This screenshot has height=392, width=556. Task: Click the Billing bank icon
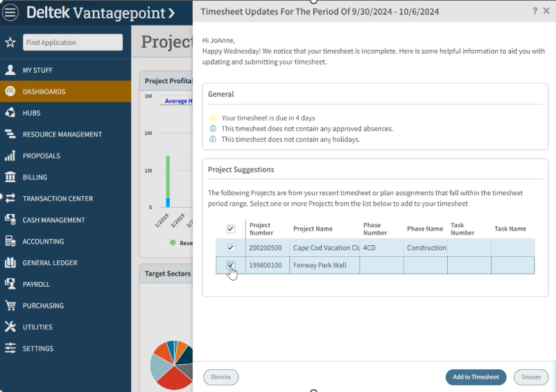click(x=10, y=177)
